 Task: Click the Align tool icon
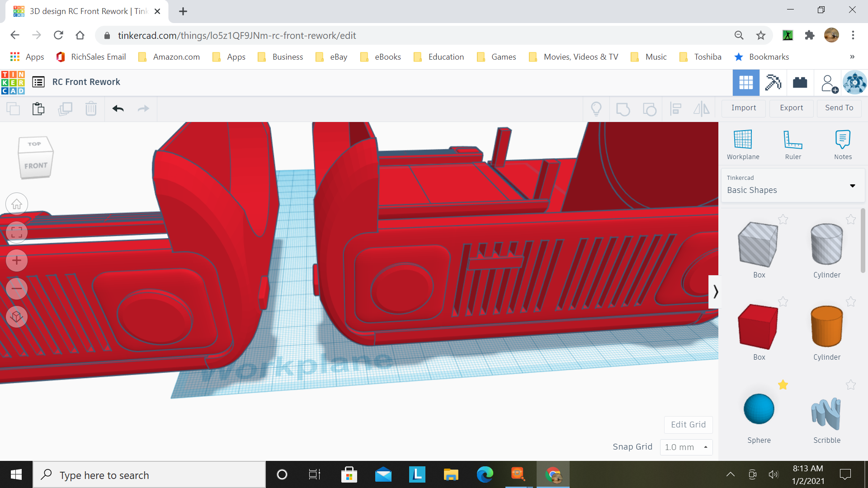[x=675, y=108]
